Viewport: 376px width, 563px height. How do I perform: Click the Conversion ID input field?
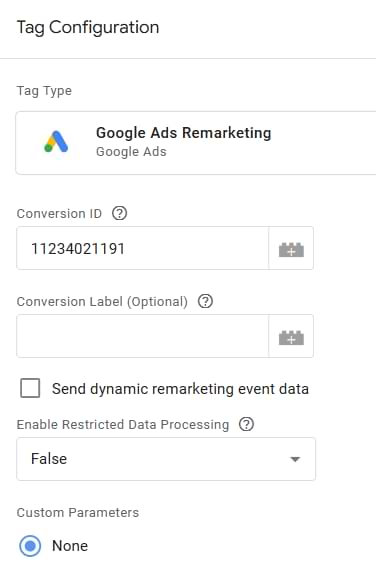click(143, 248)
